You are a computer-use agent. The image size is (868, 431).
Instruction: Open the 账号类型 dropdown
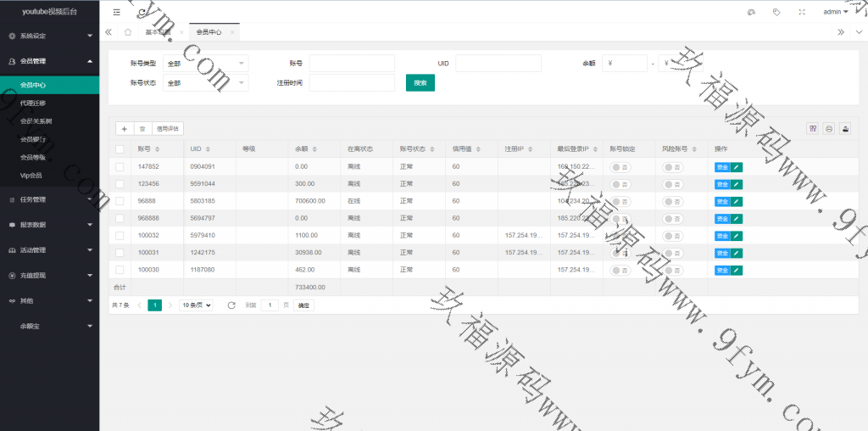[x=206, y=63]
